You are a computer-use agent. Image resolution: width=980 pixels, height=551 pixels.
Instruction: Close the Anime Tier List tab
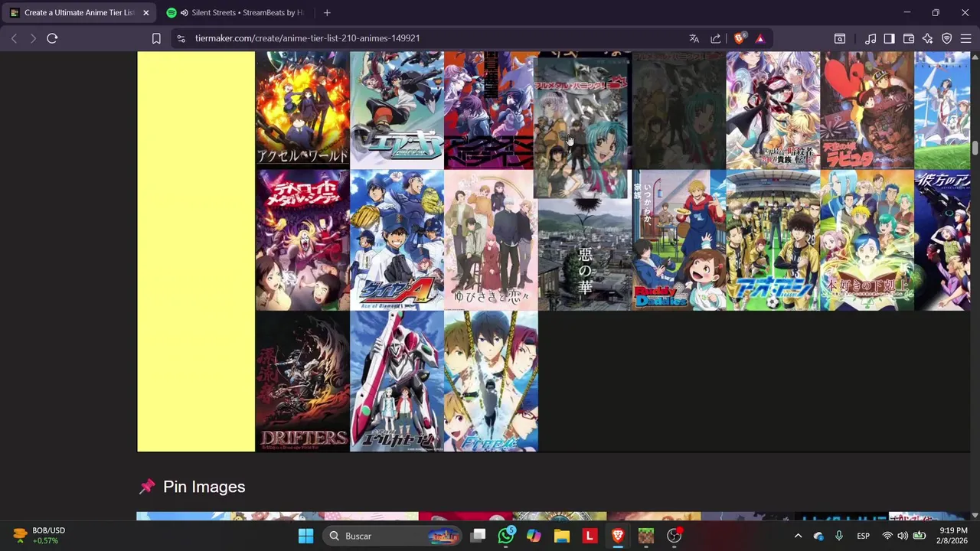(x=145, y=13)
